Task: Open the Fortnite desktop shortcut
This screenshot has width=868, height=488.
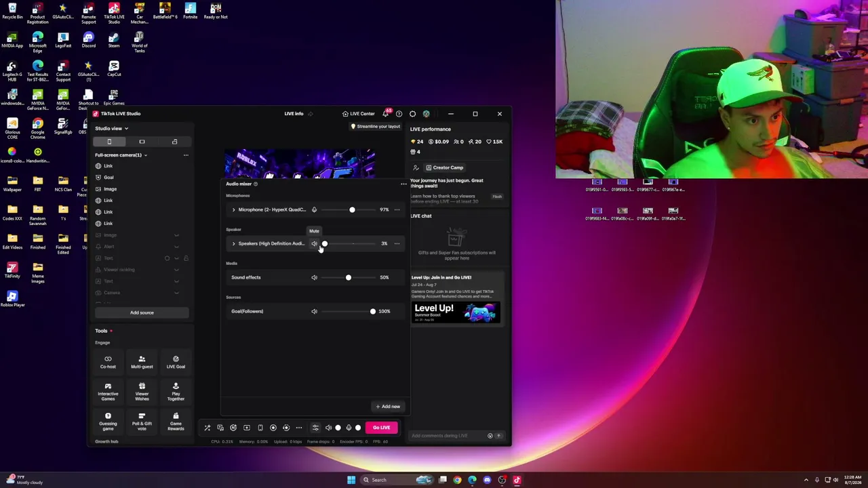Action: 191,11
